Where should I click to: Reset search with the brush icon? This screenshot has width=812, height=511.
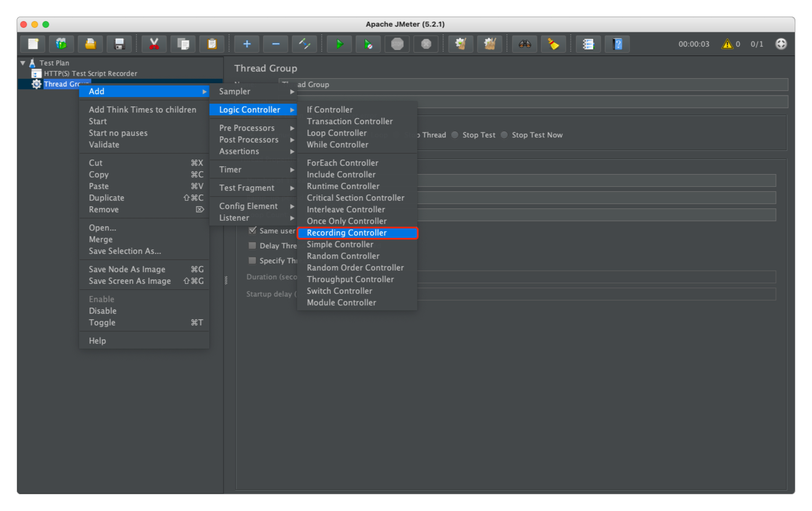click(554, 44)
